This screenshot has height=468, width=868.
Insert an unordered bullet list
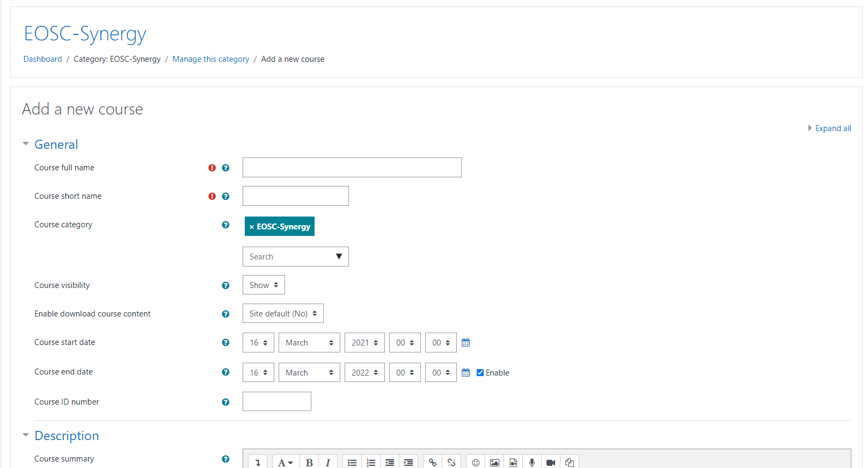click(x=352, y=462)
